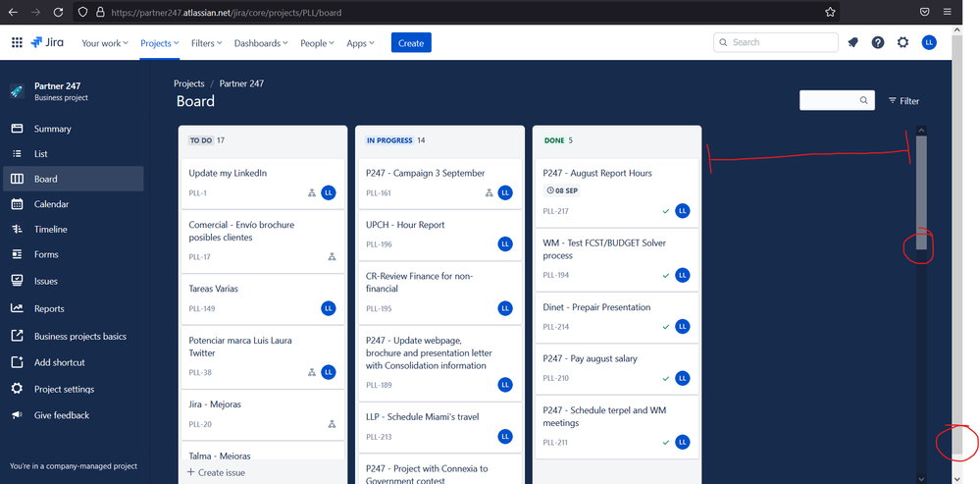Expand the Your work dropdown

tap(105, 43)
